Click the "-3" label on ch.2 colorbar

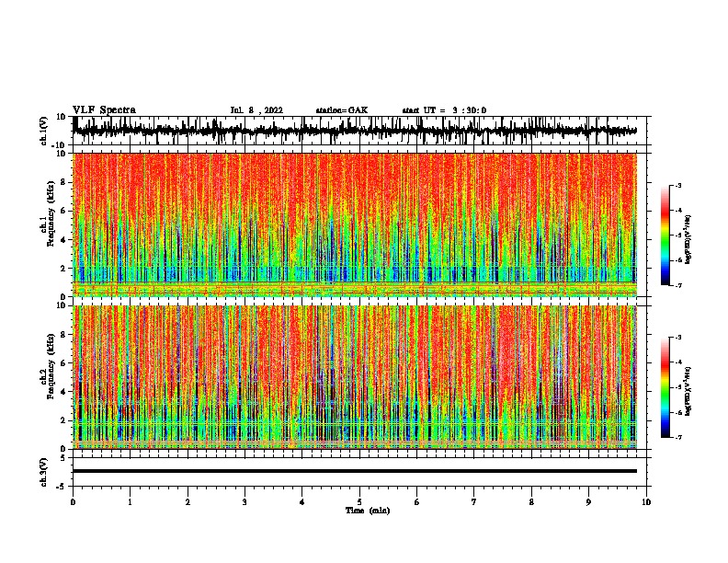pyautogui.click(x=677, y=338)
